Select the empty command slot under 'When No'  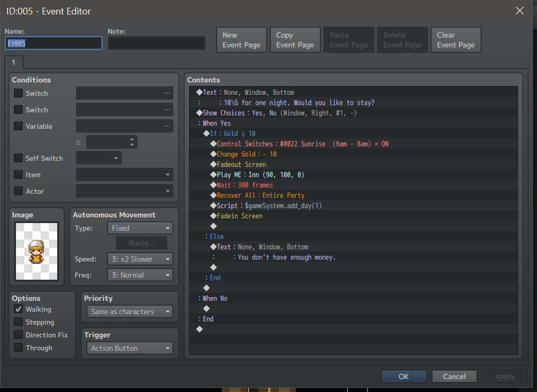(354, 309)
